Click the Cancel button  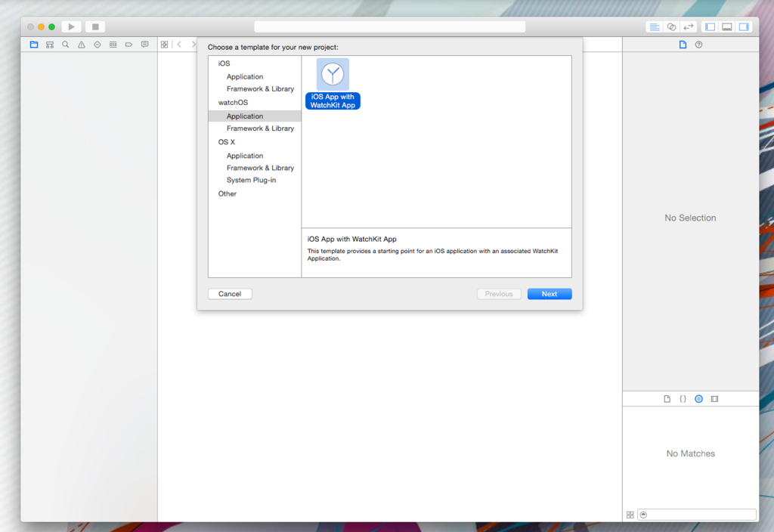(x=230, y=294)
